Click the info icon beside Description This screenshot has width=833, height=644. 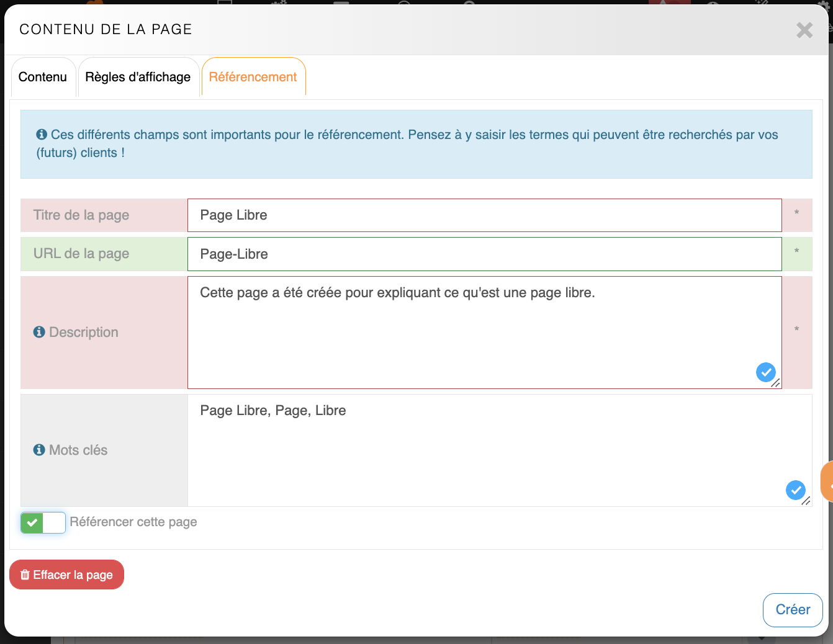(x=39, y=333)
